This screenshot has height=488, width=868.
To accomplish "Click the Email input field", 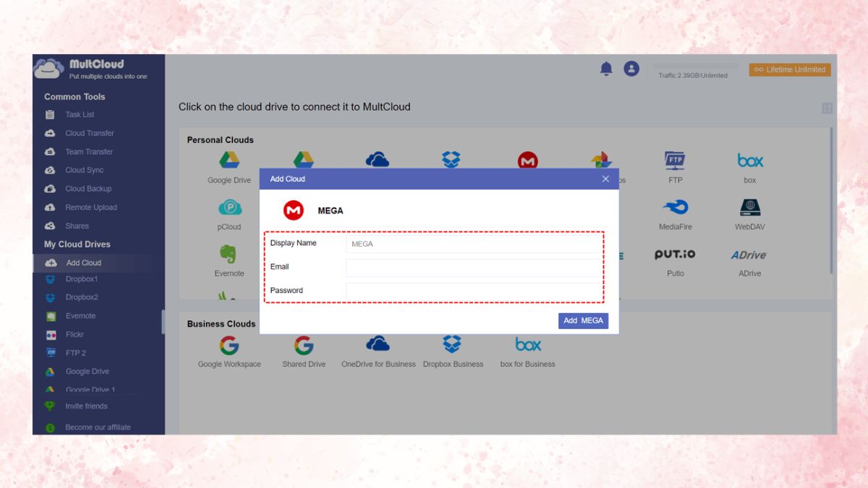I will pyautogui.click(x=473, y=267).
